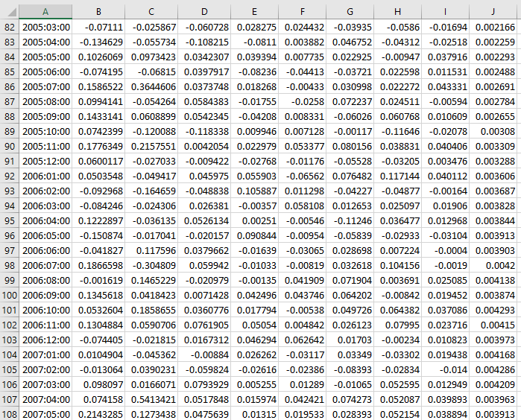Click cell with value -0.304809
This screenshot has width=521, height=420.
(151, 266)
